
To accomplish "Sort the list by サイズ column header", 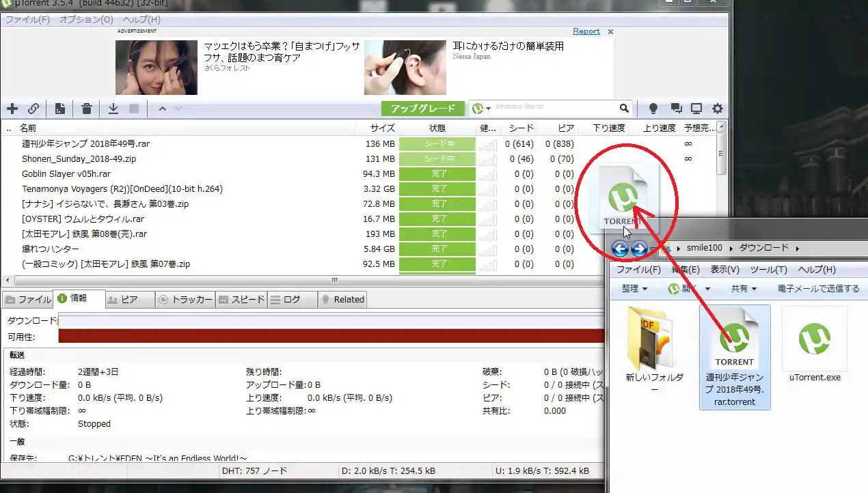I will click(383, 128).
